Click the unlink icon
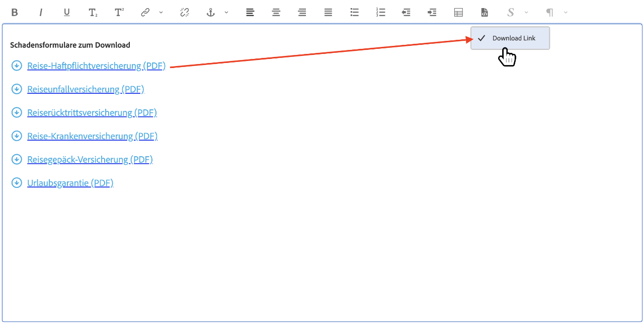644x323 pixels. 185,13
